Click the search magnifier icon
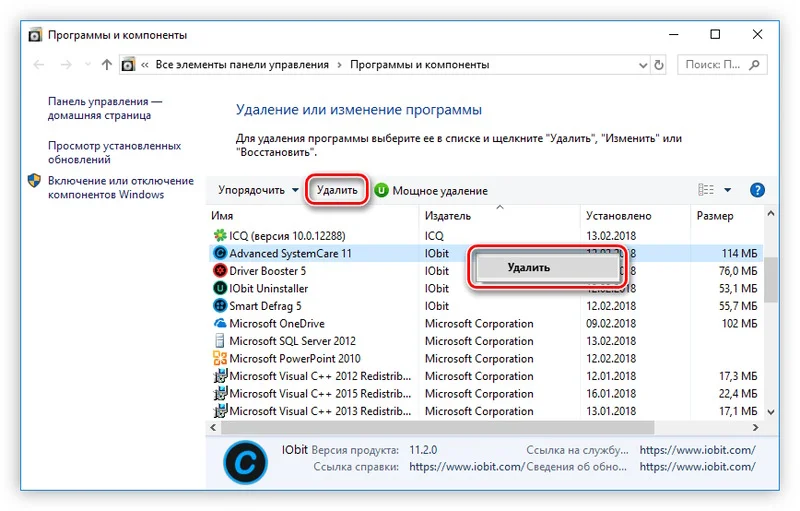The width and height of the screenshot is (800, 511). pos(754,65)
